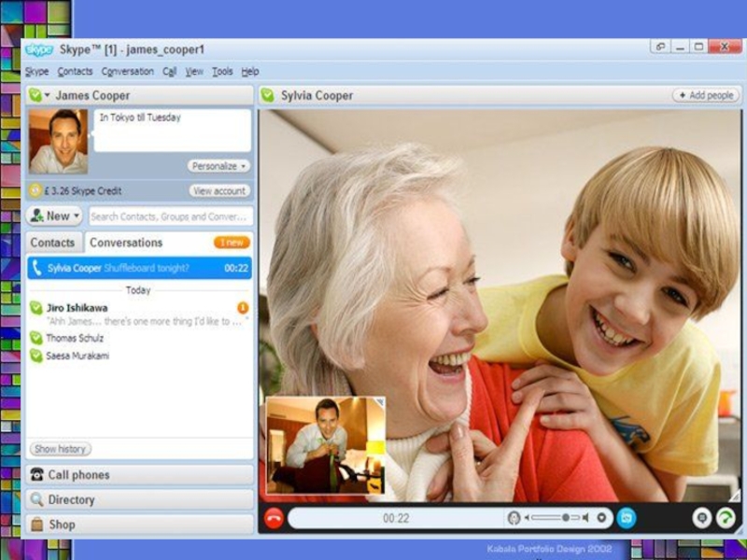
Task: Adjust the call volume slider
Action: pyautogui.click(x=556, y=517)
